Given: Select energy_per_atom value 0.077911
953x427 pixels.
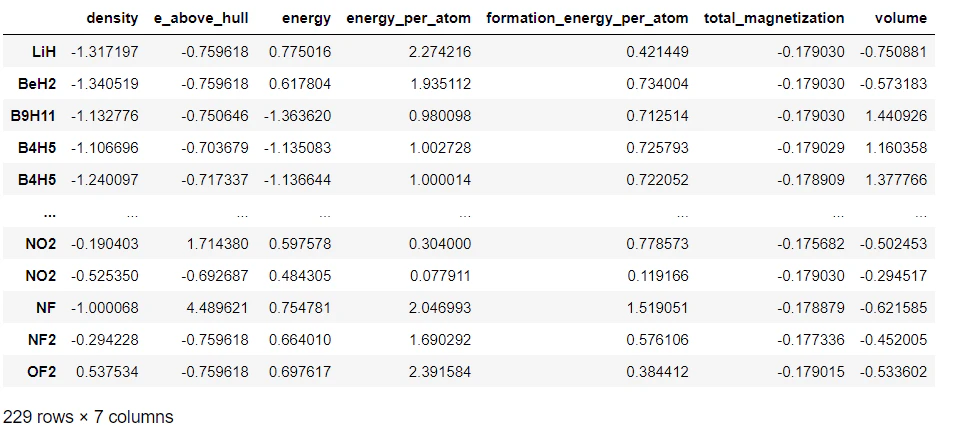Looking at the screenshot, I should 441,276.
